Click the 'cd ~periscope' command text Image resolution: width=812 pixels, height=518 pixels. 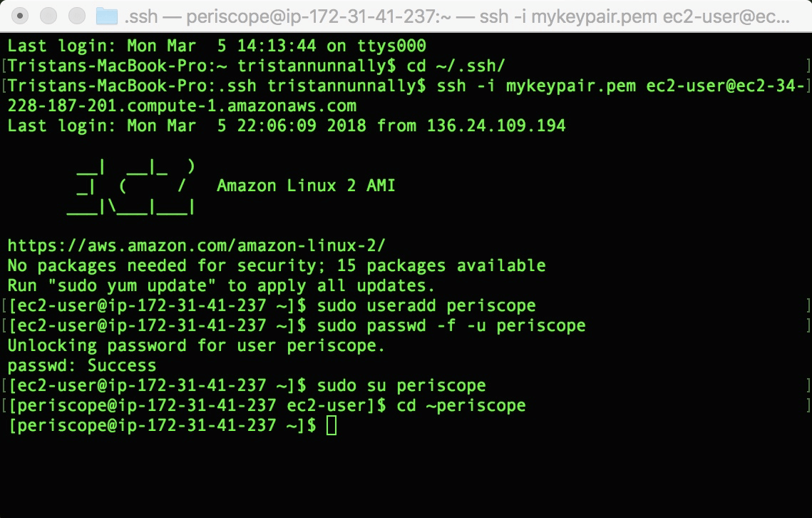click(x=461, y=406)
